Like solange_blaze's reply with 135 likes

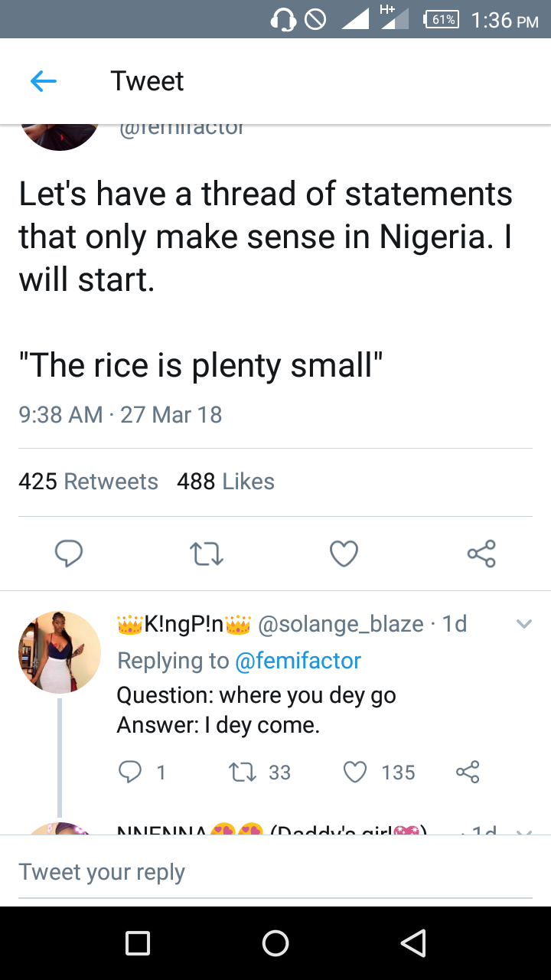click(355, 772)
